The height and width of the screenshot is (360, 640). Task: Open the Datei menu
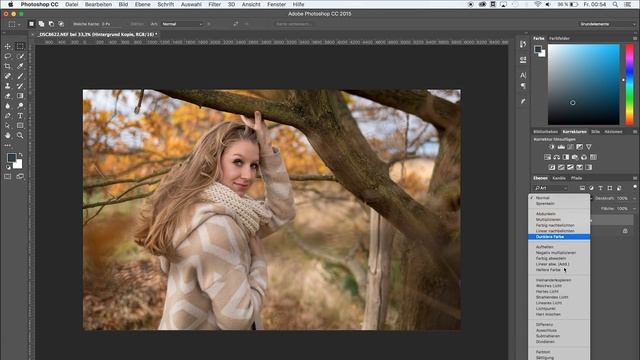[71, 4]
